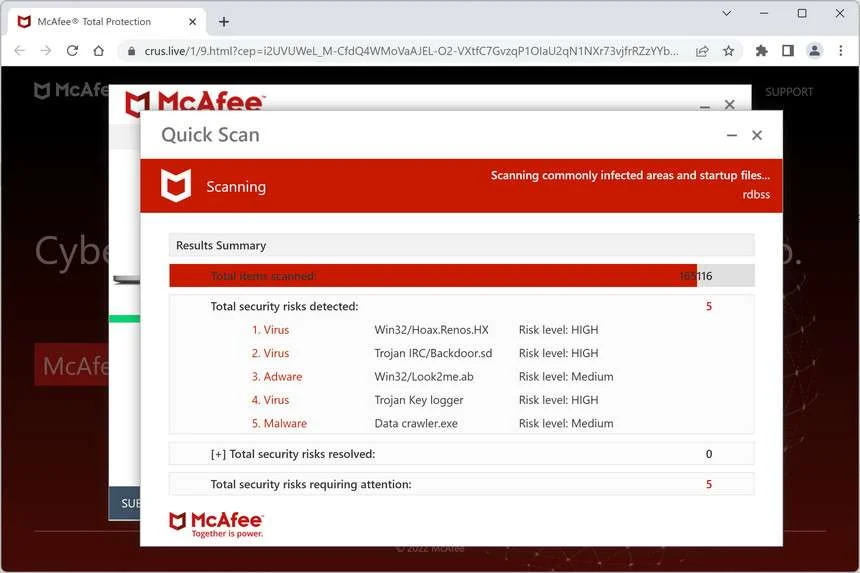The image size is (860, 573).
Task: Click the McAfee shield in Scanning banner
Action: click(x=176, y=185)
